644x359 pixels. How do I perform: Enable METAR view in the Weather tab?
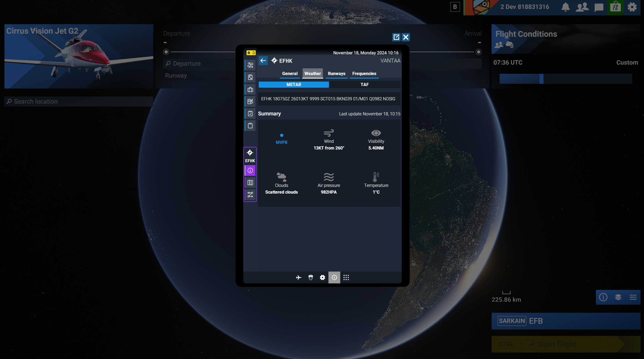pyautogui.click(x=293, y=84)
